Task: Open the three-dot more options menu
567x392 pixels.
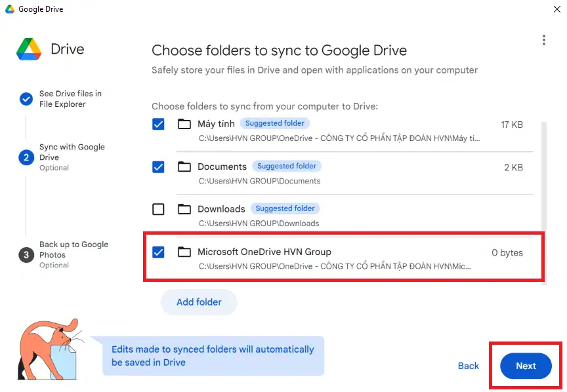Action: pos(543,41)
